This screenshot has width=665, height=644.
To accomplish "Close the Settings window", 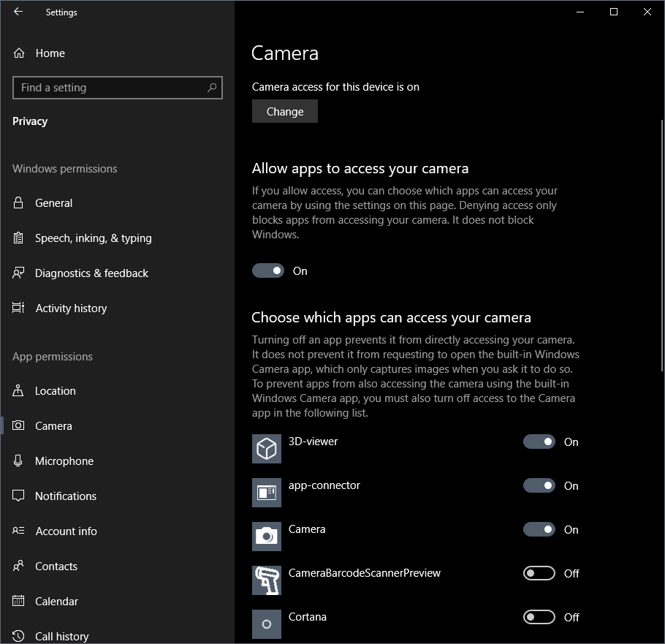I will (x=647, y=12).
